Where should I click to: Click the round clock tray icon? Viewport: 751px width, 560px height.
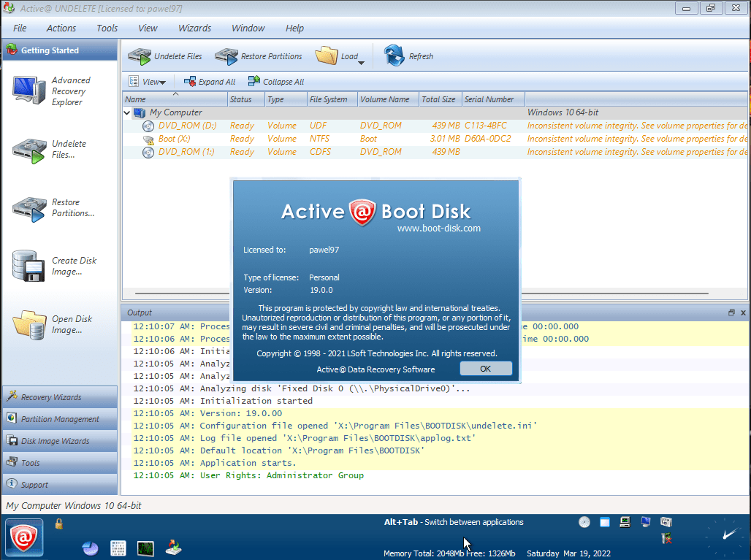[584, 522]
